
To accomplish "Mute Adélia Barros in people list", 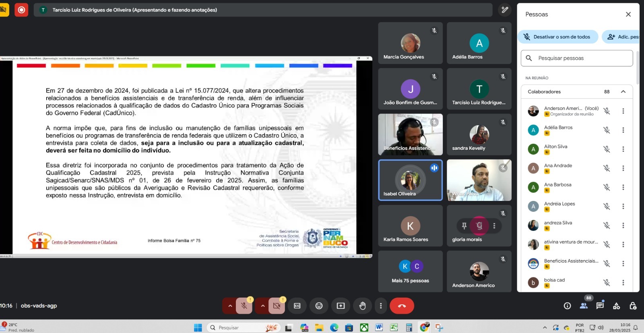I will click(x=607, y=130).
